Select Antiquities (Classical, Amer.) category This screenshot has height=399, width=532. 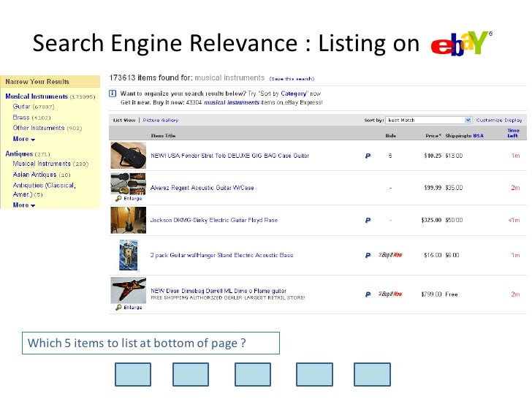point(44,190)
